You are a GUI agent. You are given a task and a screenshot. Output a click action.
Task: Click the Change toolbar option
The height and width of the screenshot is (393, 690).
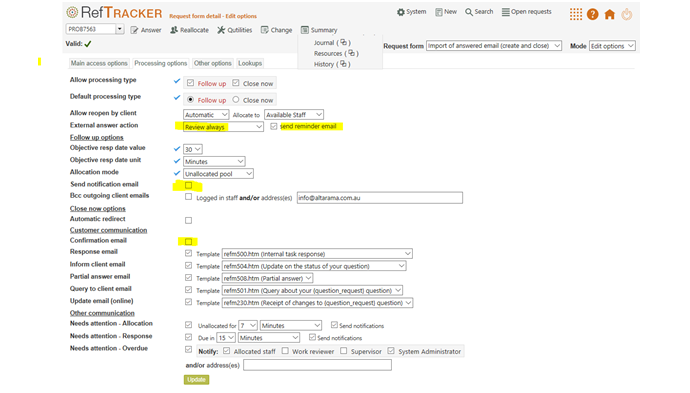(276, 30)
